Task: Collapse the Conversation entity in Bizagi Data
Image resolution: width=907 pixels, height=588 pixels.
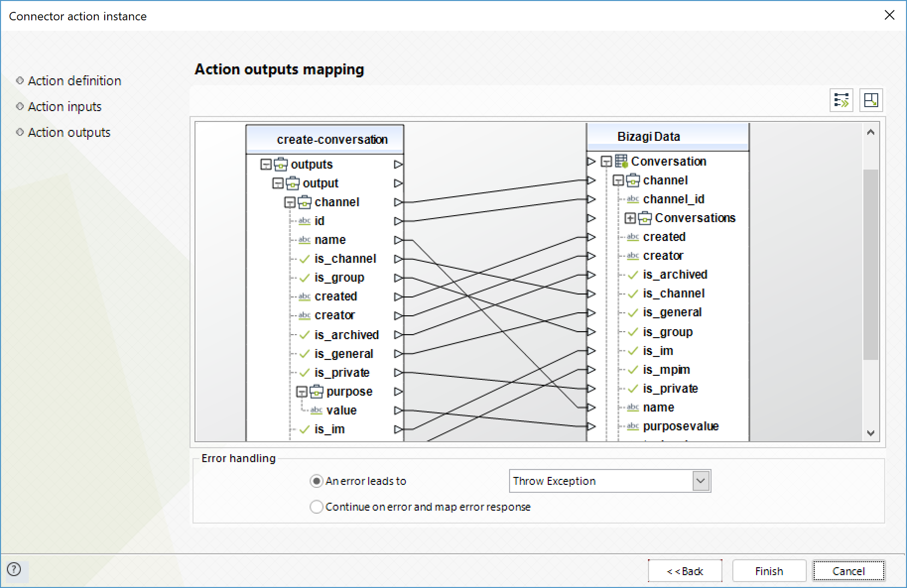Action: pyautogui.click(x=606, y=162)
